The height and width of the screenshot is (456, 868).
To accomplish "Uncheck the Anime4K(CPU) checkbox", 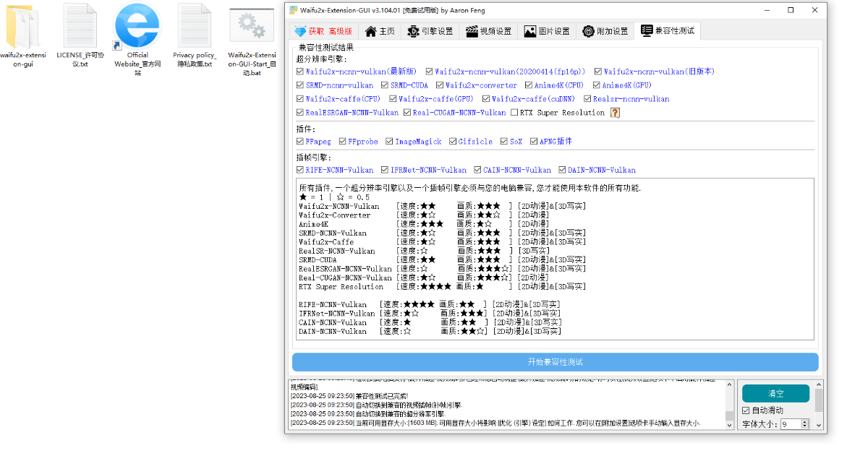I will 529,85.
